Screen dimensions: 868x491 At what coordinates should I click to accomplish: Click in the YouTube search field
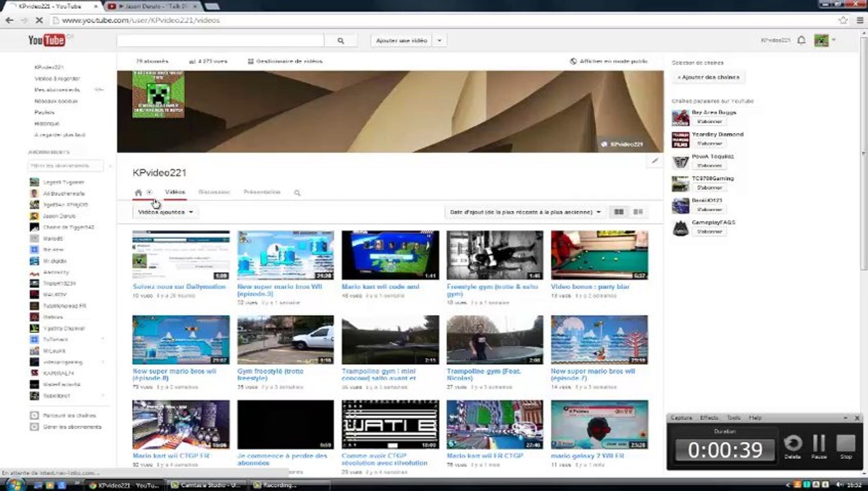[x=220, y=41]
